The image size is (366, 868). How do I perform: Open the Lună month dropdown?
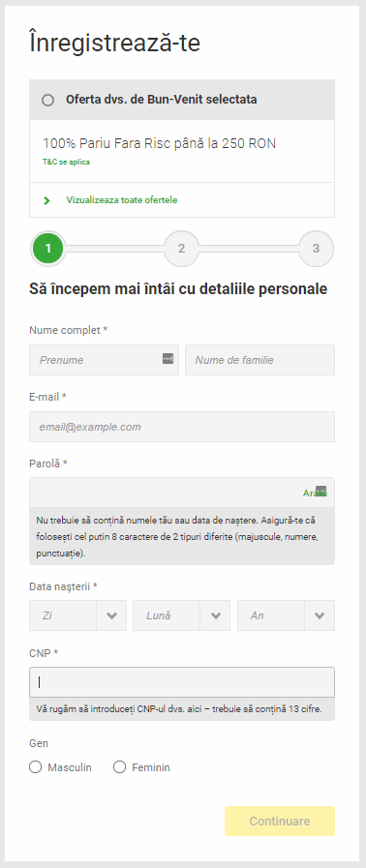click(182, 615)
